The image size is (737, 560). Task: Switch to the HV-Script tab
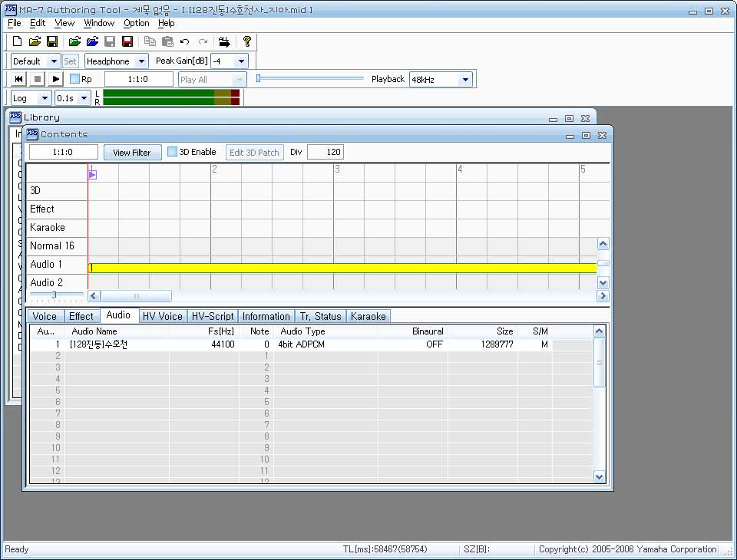click(x=213, y=316)
